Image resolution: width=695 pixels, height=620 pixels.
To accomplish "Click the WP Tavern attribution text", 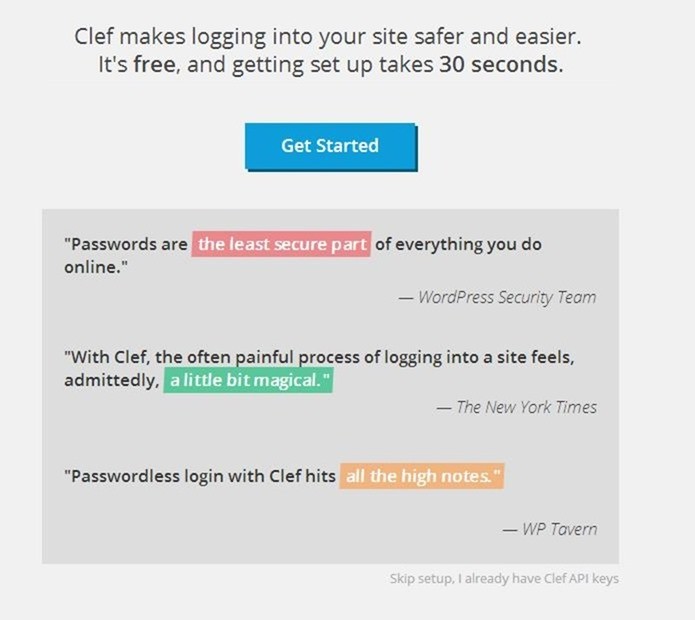I will [x=550, y=529].
